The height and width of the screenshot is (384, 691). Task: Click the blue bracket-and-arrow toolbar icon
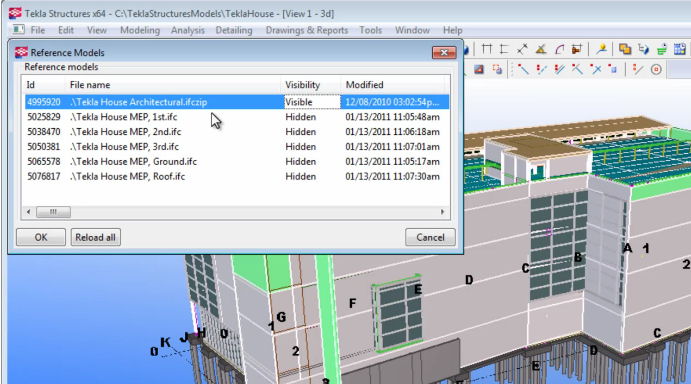tap(643, 49)
